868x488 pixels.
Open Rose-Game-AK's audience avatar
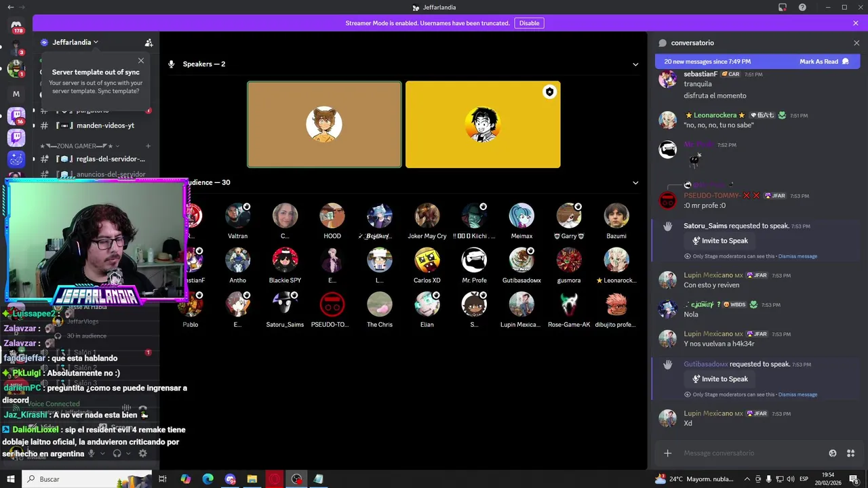tap(569, 304)
